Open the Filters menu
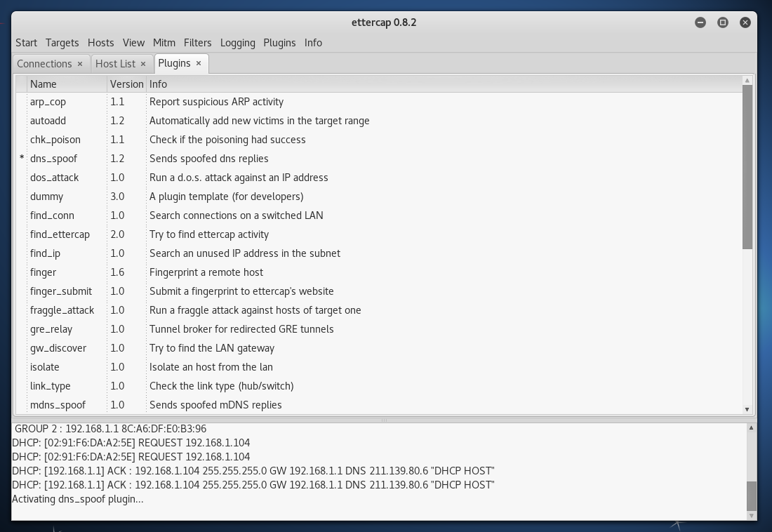The width and height of the screenshot is (772, 532). [197, 43]
